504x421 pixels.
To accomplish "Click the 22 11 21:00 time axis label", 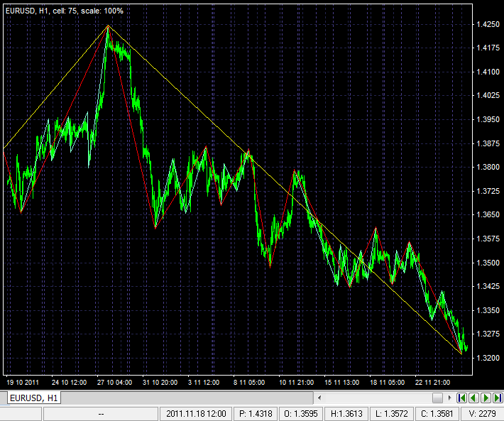I will (432, 383).
